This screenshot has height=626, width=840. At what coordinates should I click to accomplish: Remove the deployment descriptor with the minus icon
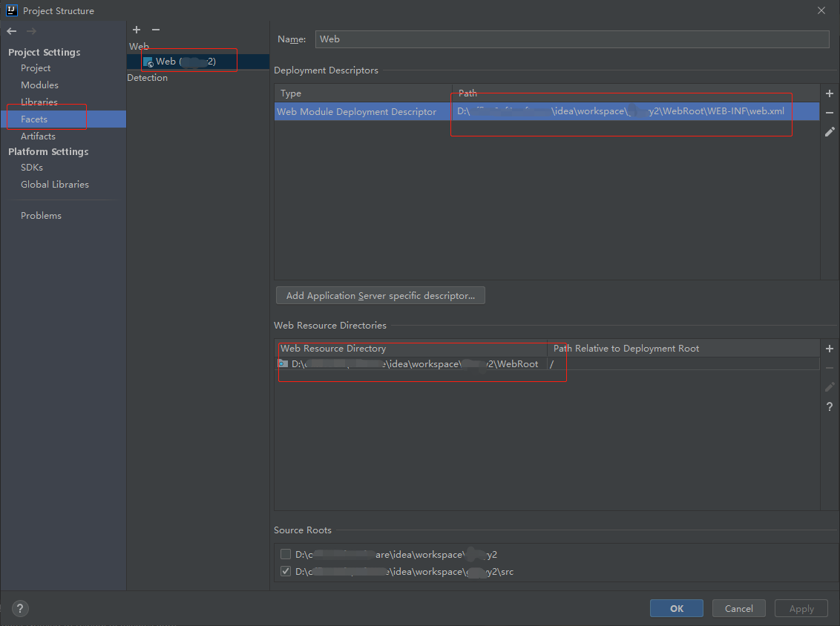pyautogui.click(x=829, y=113)
